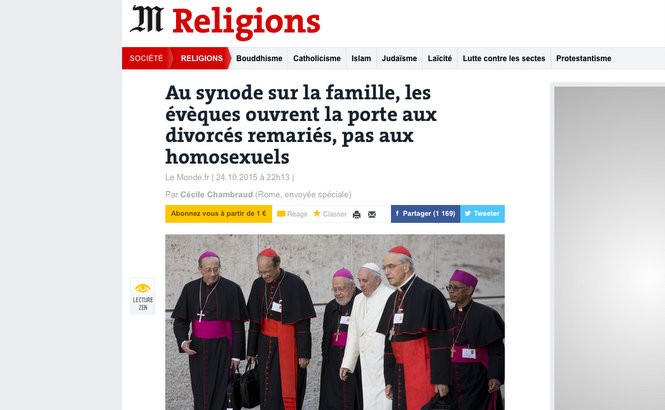Click the yellow star Classer icon
The width and height of the screenshot is (665, 410).
[317, 213]
